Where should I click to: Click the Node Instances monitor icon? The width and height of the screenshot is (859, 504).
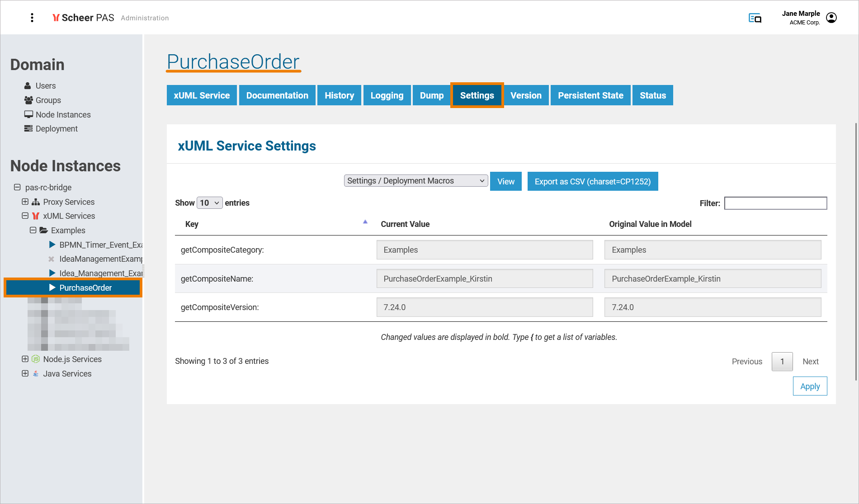coord(28,115)
